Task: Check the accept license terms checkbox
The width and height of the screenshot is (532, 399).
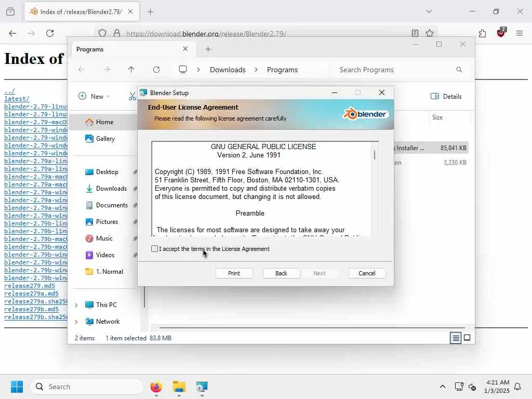Action: click(154, 249)
